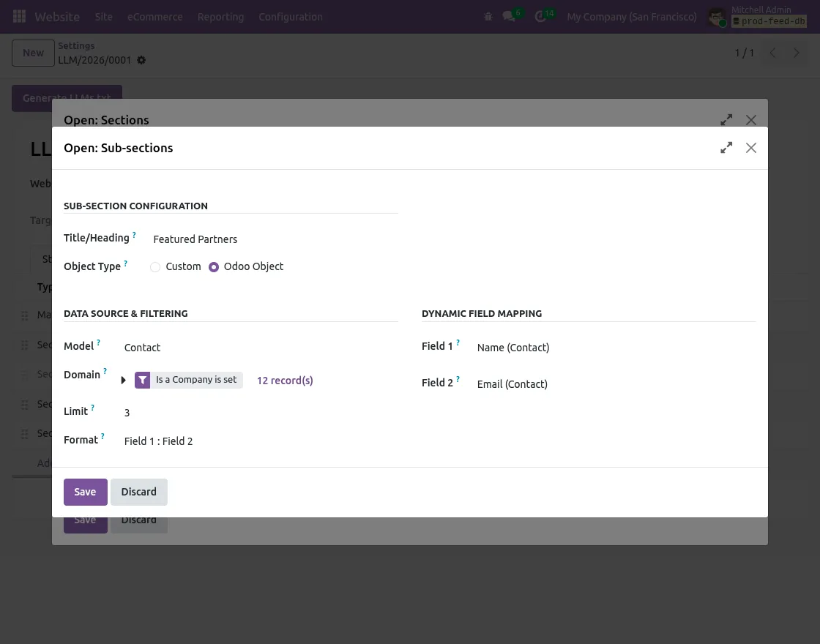Select the Custom object type radio
Image resolution: width=820 pixels, height=644 pixels.
click(154, 267)
